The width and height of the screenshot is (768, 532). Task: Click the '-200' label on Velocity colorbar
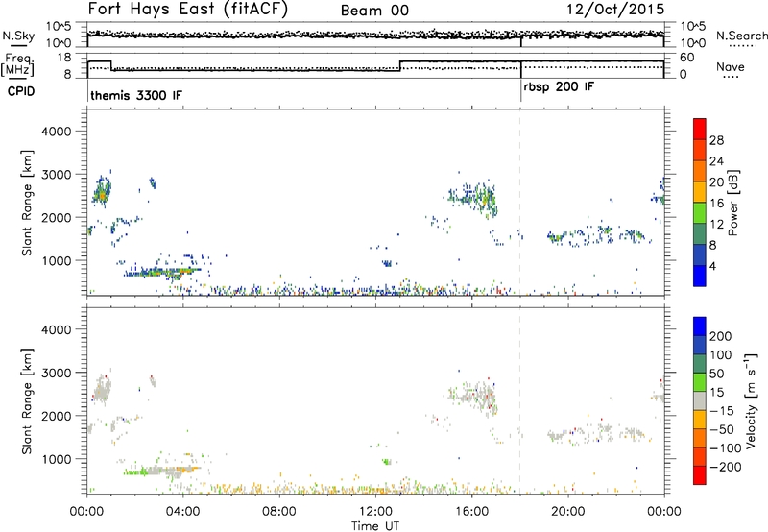tap(725, 467)
